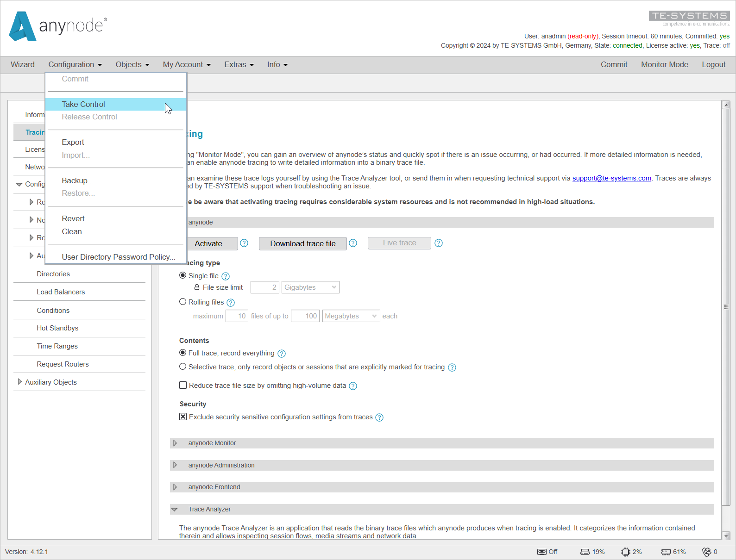Open the Gigabytes unit dropdown

click(x=310, y=287)
